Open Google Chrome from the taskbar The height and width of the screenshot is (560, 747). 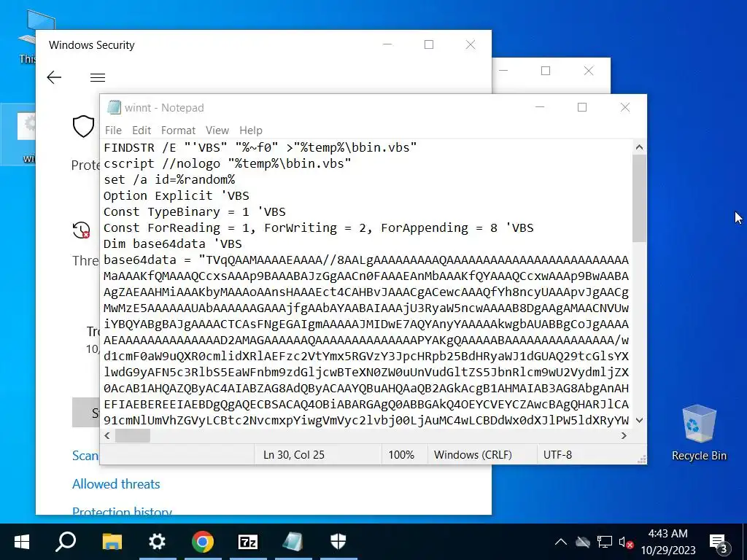pyautogui.click(x=203, y=542)
